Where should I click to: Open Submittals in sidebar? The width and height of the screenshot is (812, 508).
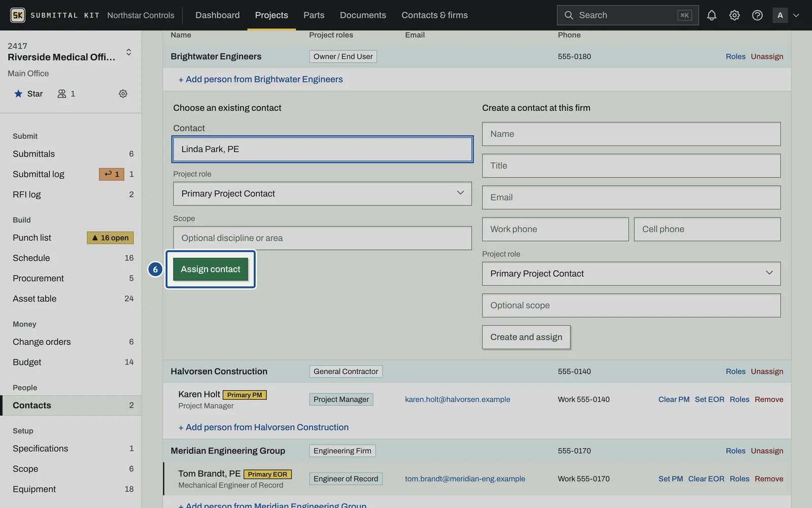71,154
